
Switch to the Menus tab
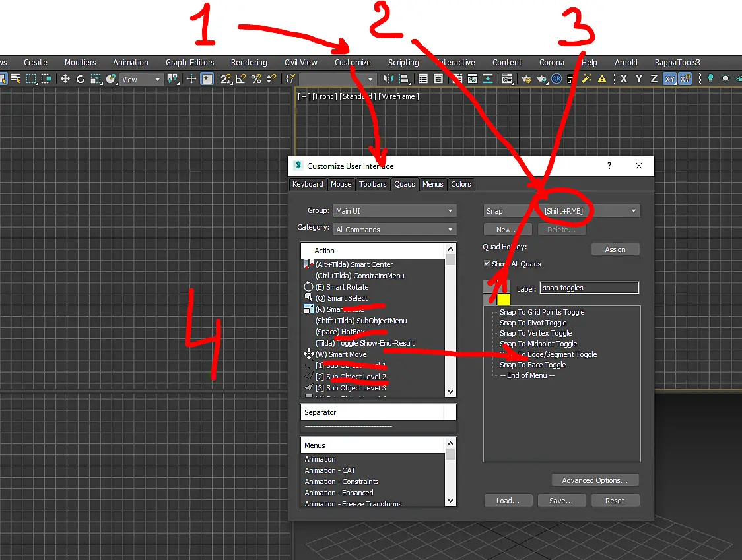pyautogui.click(x=433, y=185)
